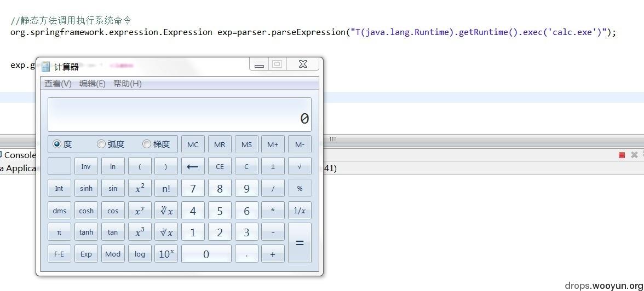This screenshot has height=291, width=644.
Task: Click the % percent button
Action: [x=300, y=188]
